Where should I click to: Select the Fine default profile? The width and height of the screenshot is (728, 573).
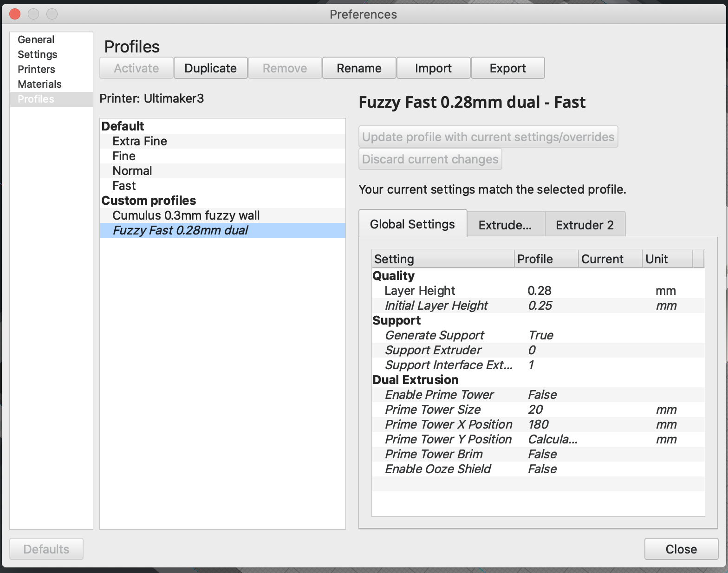point(223,156)
